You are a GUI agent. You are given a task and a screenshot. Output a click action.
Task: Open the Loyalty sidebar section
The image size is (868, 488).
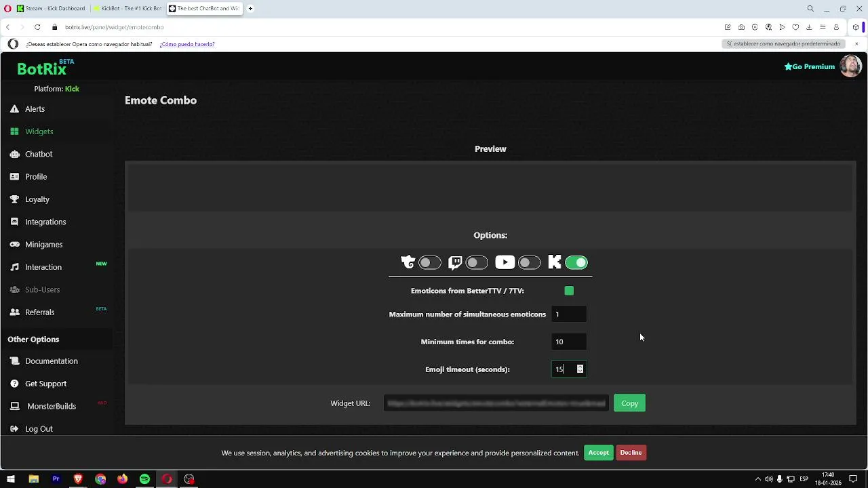(37, 199)
